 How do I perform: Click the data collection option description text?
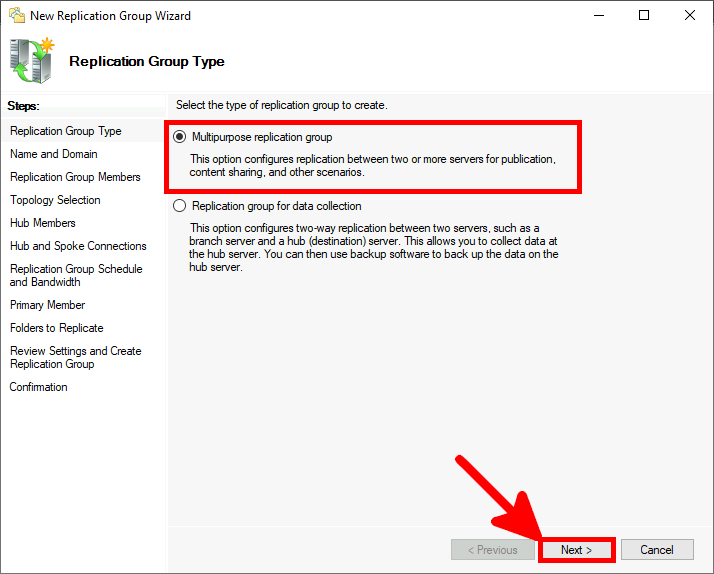pyautogui.click(x=374, y=248)
